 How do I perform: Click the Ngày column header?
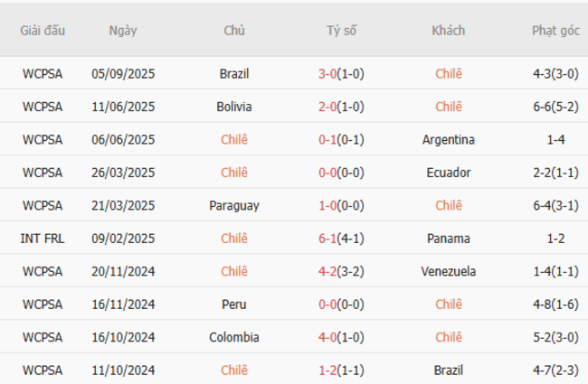pyautogui.click(x=123, y=30)
